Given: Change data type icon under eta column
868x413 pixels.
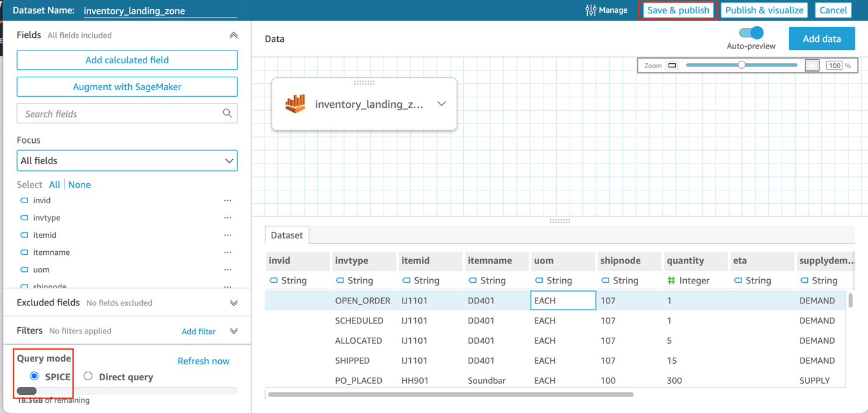Looking at the screenshot, I should [738, 280].
